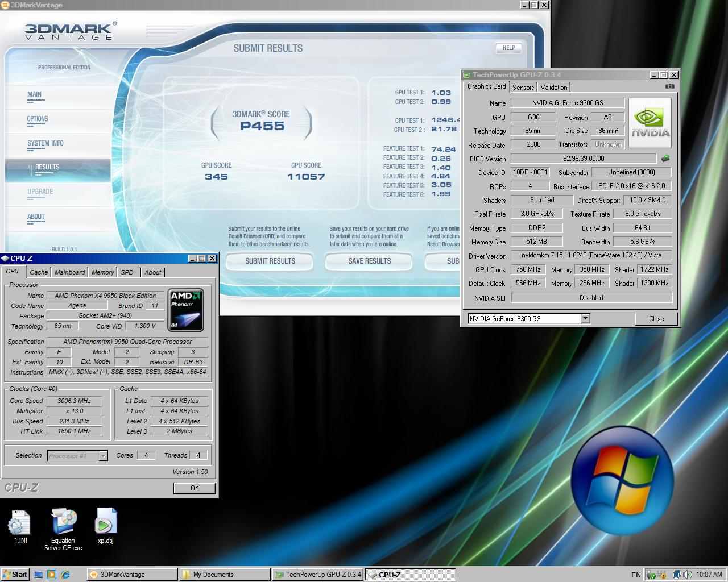The width and height of the screenshot is (728, 582).
Task: Switch to the Sensors tab in GPU-Z
Action: click(x=523, y=87)
